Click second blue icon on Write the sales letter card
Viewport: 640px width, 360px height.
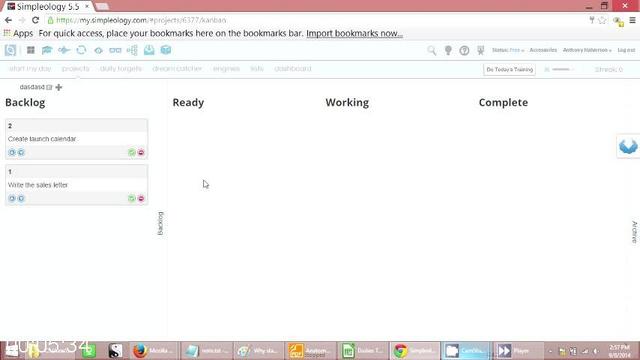(x=21, y=198)
